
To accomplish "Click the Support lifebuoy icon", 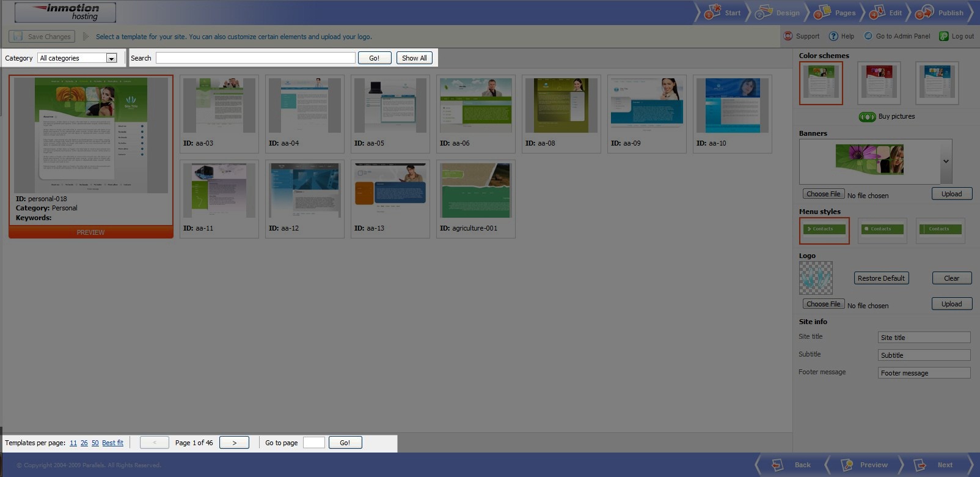I will [x=788, y=36].
